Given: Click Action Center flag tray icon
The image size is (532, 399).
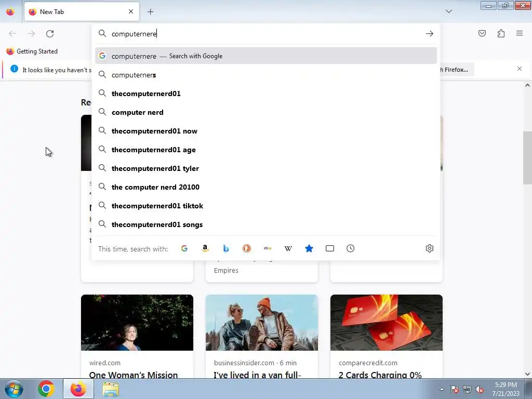Looking at the screenshot, I should pyautogui.click(x=455, y=390).
